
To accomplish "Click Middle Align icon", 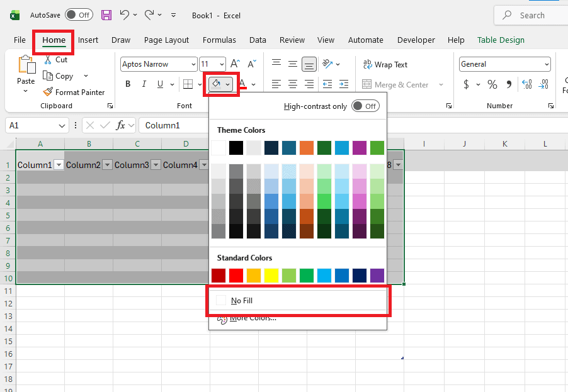I will [x=293, y=64].
